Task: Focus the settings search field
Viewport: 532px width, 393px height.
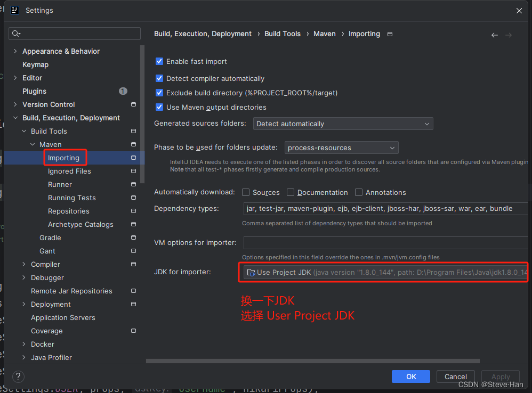Action: point(75,34)
